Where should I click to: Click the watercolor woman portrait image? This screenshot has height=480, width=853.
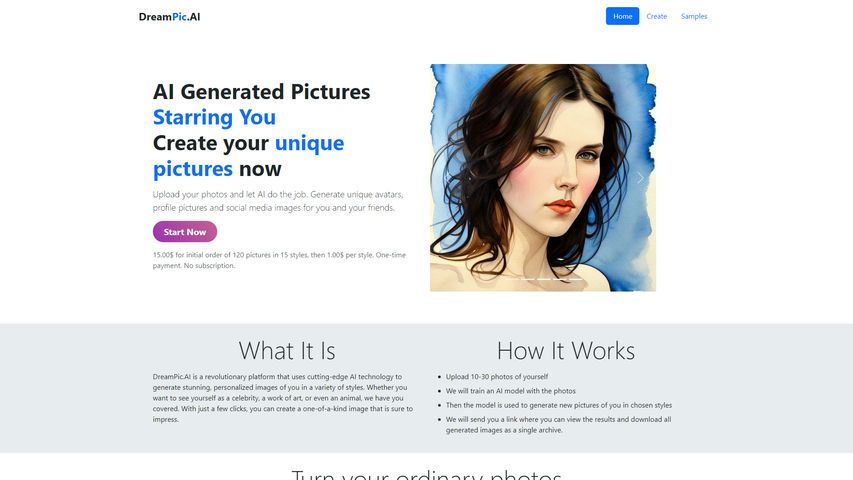pyautogui.click(x=543, y=177)
